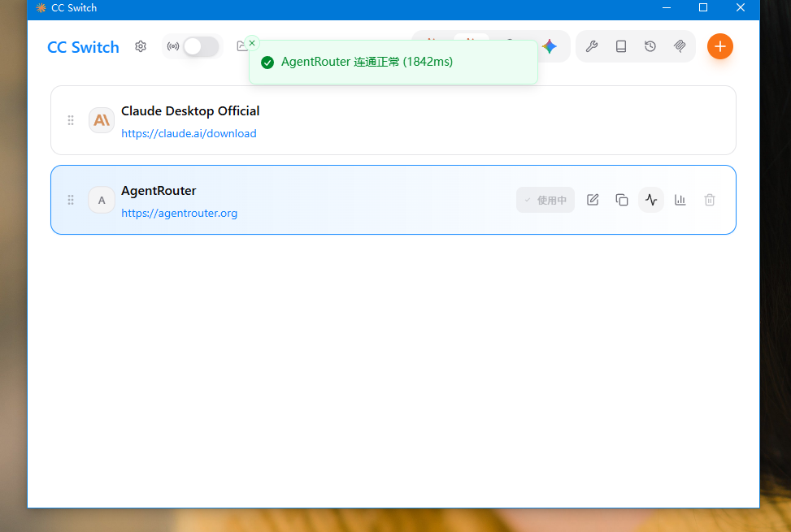Duplicate the AgentRouter provider
Screen dimensions: 791x532
pos(622,200)
